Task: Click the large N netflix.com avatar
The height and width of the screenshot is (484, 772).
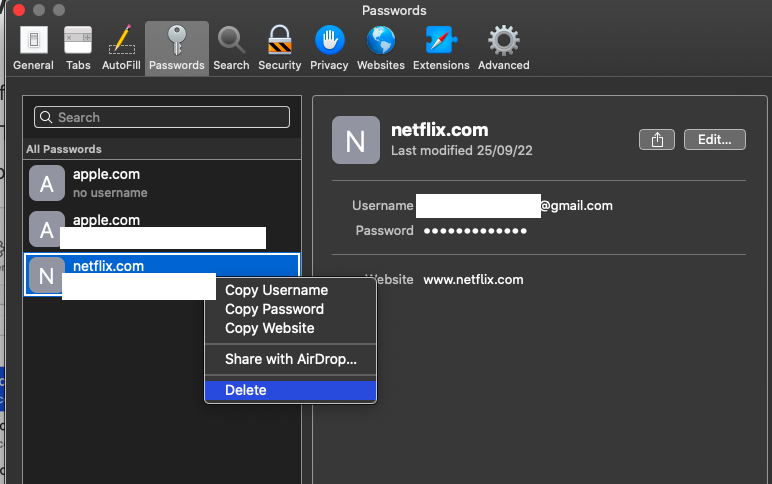Action: pyautogui.click(x=355, y=140)
